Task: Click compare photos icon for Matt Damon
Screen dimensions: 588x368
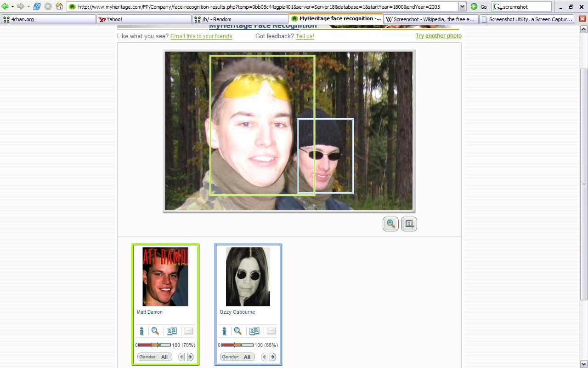Action: point(171,331)
